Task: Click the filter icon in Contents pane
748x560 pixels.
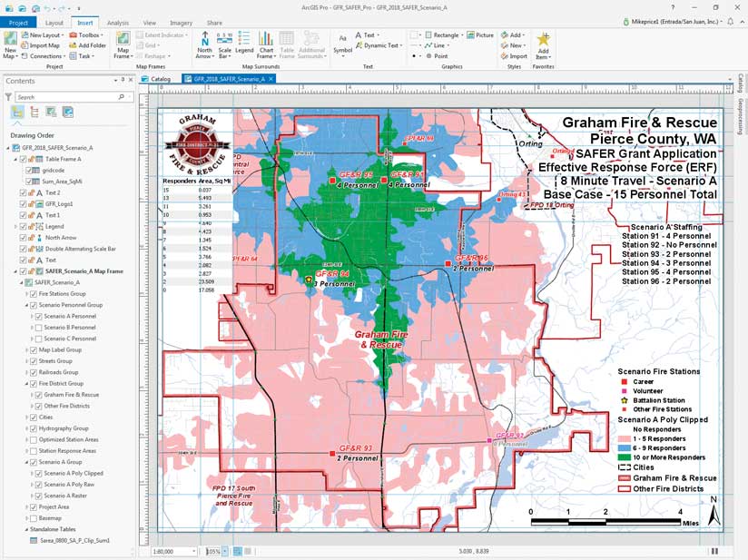Action: pos(8,97)
